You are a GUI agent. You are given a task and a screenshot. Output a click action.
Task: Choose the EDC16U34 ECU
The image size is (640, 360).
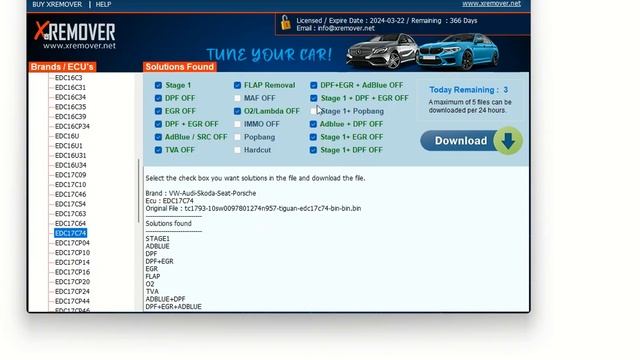(70, 165)
